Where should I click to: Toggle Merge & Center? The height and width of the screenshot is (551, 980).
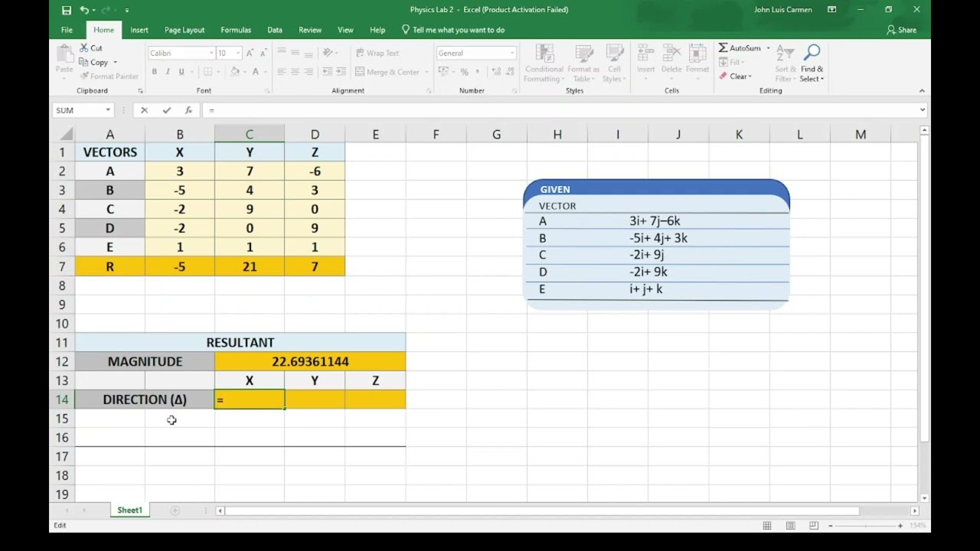pos(387,72)
